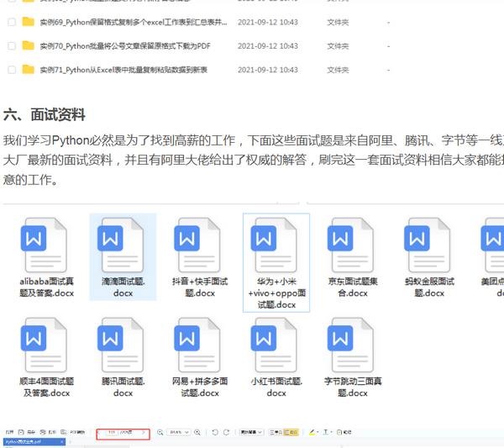Click filename text 腾讯面试题.docx
The image size is (504, 448).
[123, 387]
